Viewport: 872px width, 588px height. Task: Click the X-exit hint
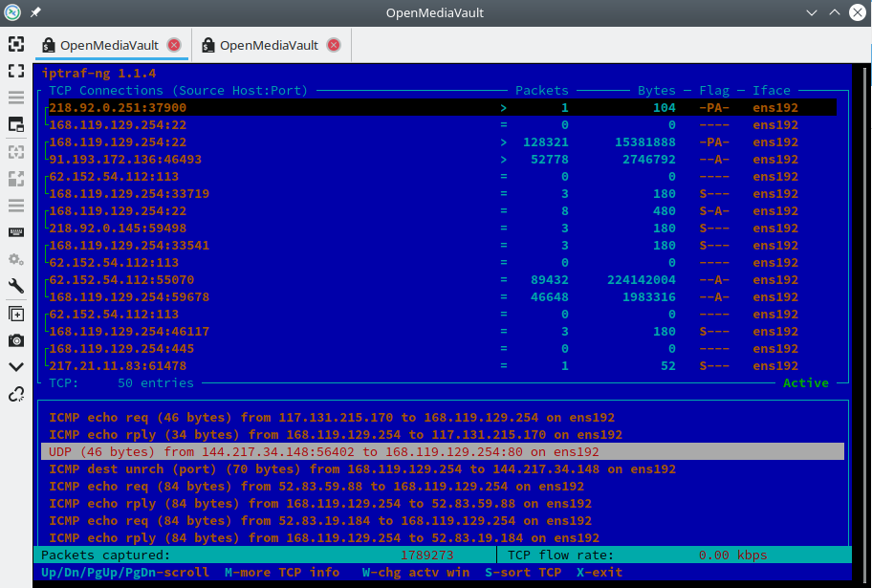click(x=599, y=573)
